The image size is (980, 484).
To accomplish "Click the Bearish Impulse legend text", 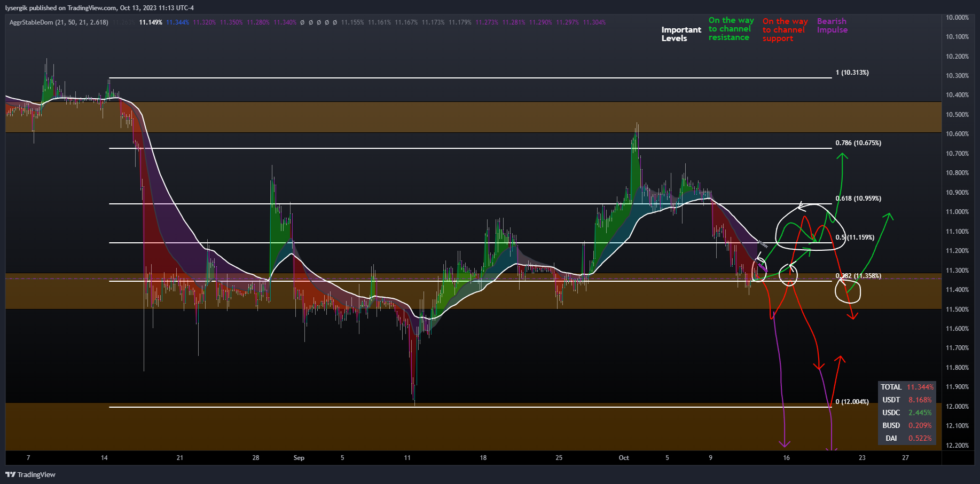I will tap(832, 26).
